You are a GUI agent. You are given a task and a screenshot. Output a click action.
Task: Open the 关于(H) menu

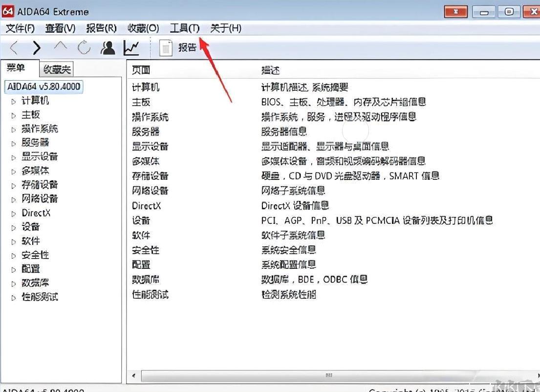click(226, 28)
